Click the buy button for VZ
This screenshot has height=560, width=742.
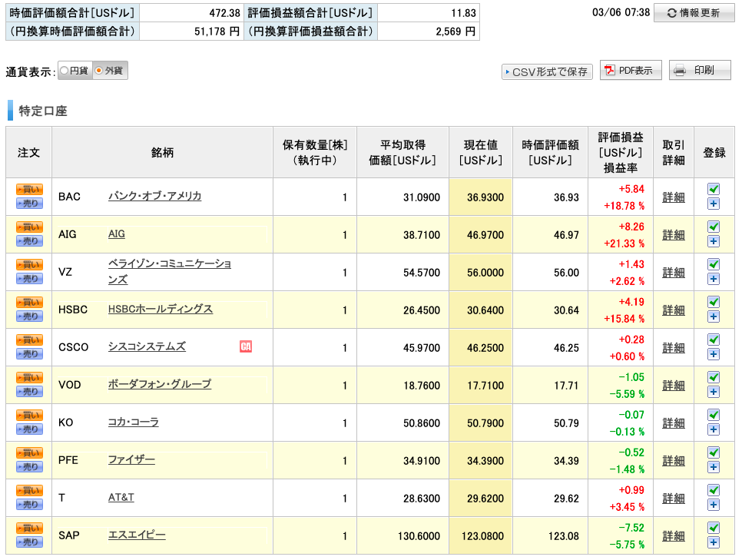29,264
